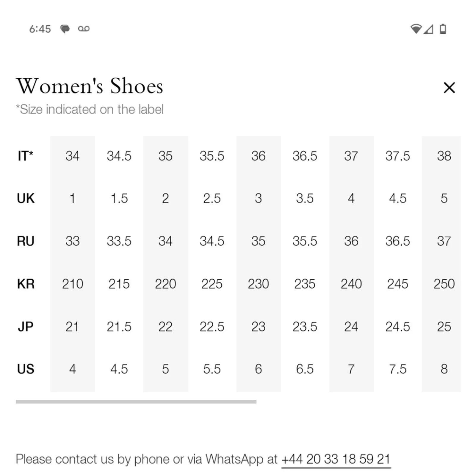Select the IT* row header
This screenshot has width=476, height=475.
pyautogui.click(x=25, y=156)
